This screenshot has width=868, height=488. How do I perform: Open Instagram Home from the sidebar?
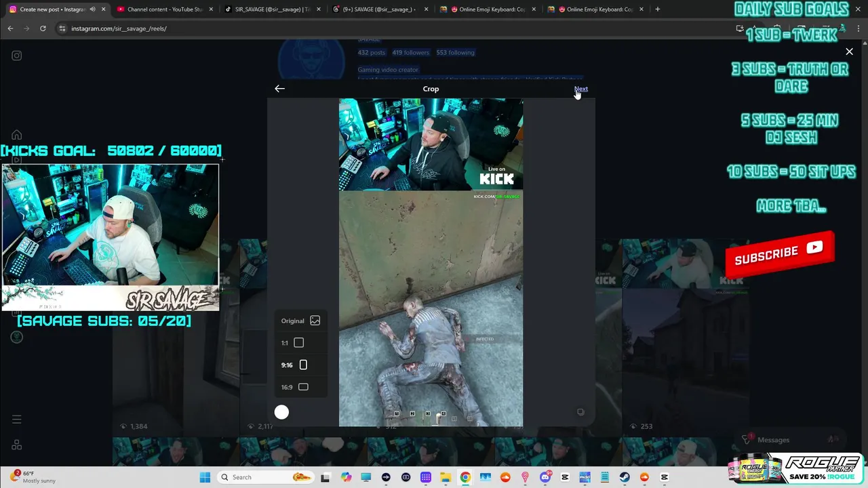17,135
